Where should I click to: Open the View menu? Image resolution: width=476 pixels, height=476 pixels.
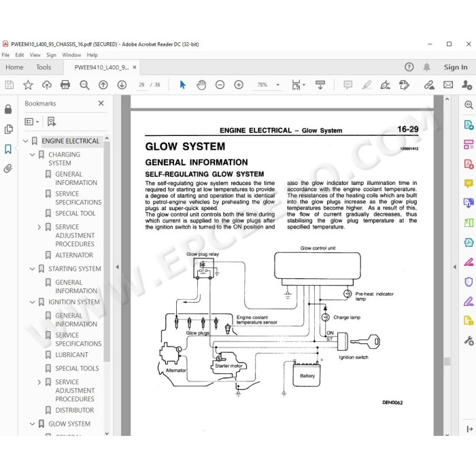pyautogui.click(x=35, y=55)
